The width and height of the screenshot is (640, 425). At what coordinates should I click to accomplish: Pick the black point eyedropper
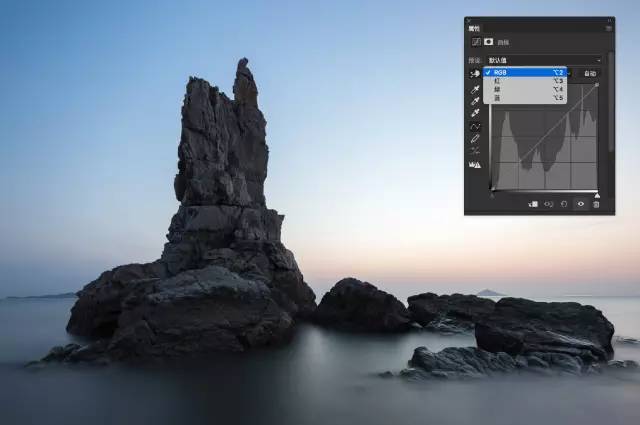[474, 89]
